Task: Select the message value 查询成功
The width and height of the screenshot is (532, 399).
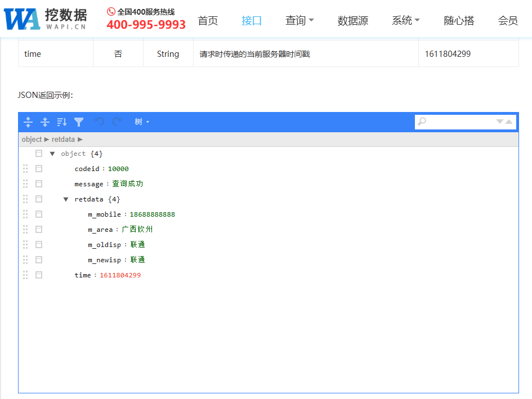Action: [128, 184]
